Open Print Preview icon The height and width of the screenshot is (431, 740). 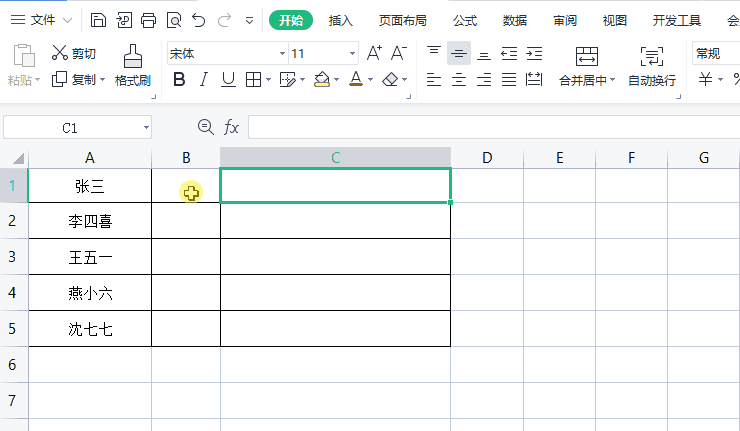(x=174, y=20)
